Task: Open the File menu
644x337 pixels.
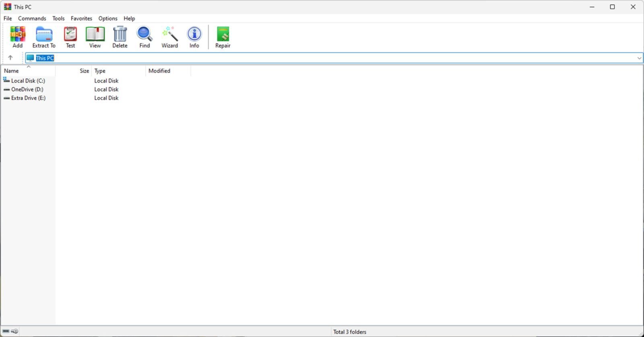Action: click(x=8, y=19)
